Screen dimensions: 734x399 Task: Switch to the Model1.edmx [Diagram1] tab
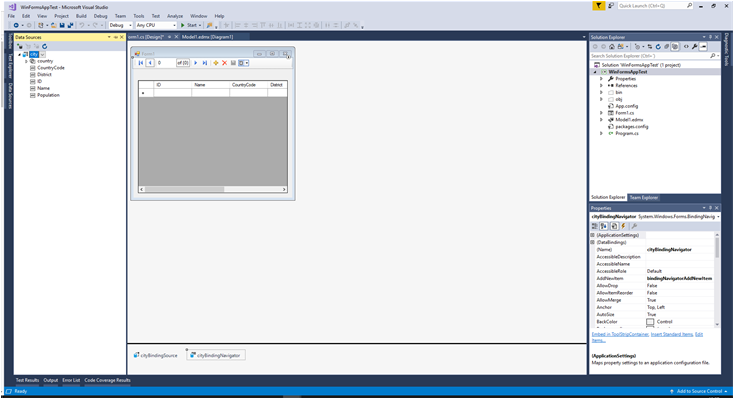click(207, 37)
